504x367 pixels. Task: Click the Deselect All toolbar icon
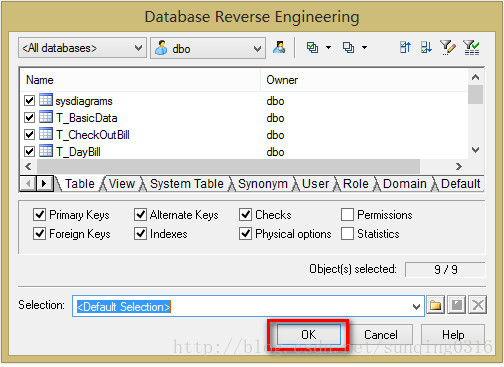349,48
